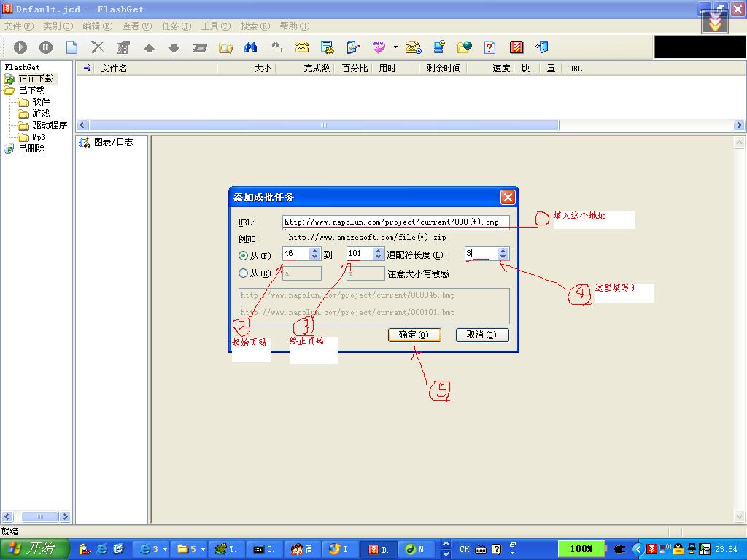
Task: Open the 任务(T) menu
Action: (177, 26)
